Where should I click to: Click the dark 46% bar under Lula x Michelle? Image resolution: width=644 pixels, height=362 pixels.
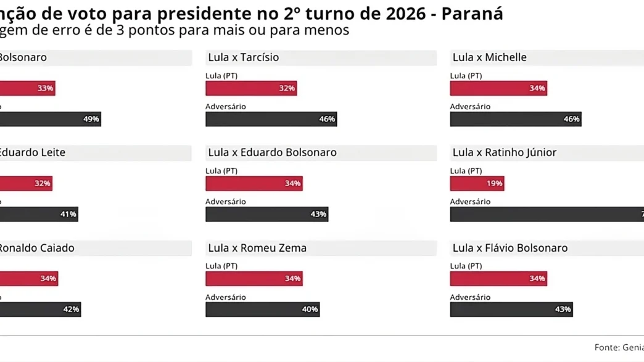click(x=516, y=119)
